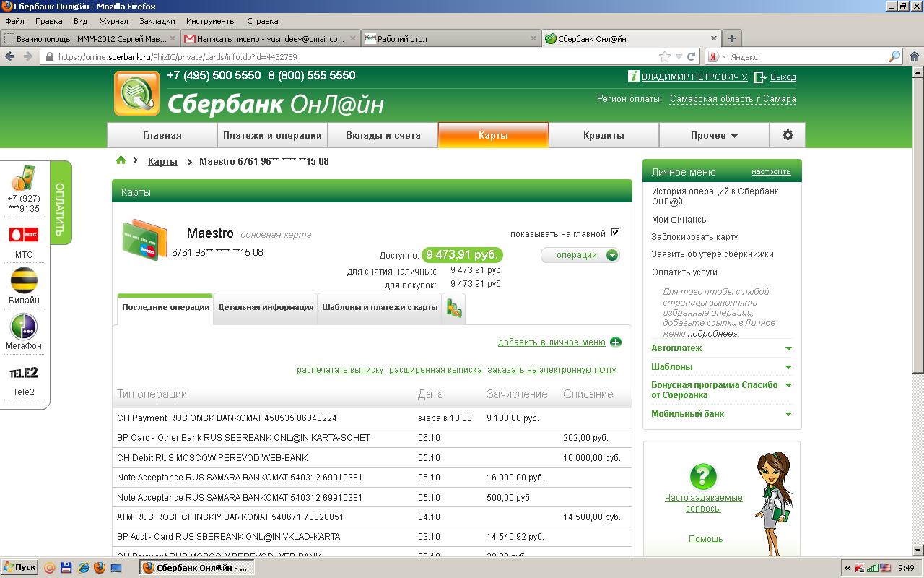This screenshot has height=578, width=924.
Task: Click the available balance '9 473,91 руб.' badge
Action: [x=462, y=254]
